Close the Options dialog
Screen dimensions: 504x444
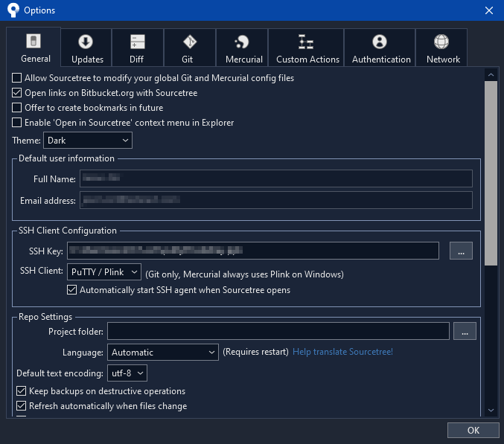pos(489,10)
